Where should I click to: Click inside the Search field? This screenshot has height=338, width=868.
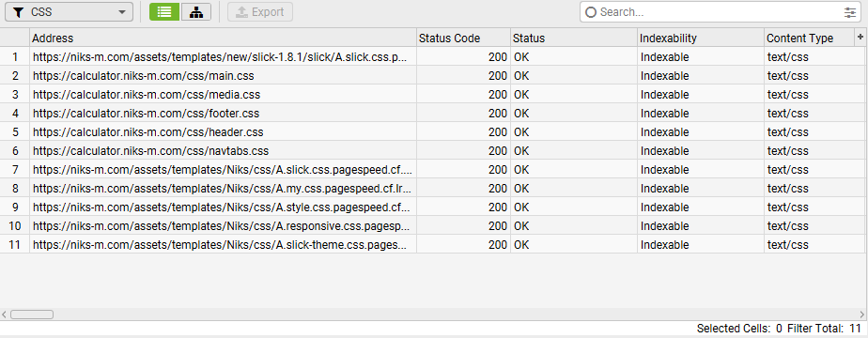pos(720,12)
